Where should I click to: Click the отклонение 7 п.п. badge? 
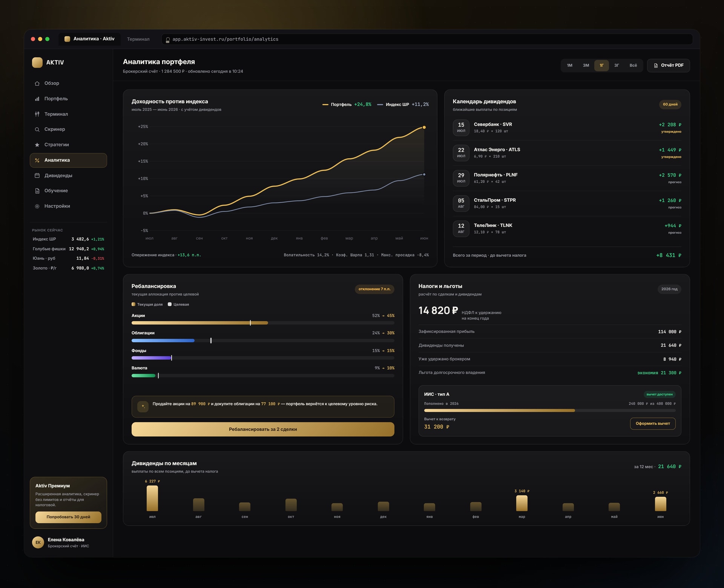(x=374, y=289)
